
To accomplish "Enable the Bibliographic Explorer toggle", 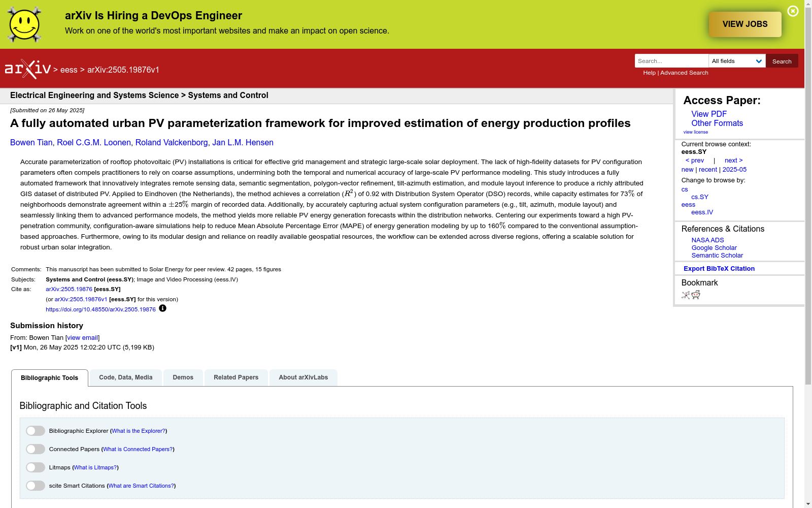I will tap(36, 431).
